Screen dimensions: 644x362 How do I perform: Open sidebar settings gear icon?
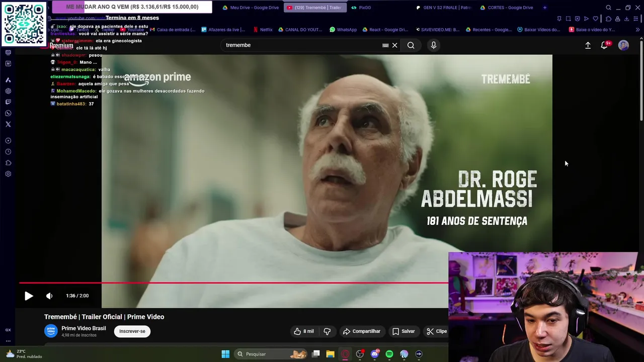click(x=8, y=174)
